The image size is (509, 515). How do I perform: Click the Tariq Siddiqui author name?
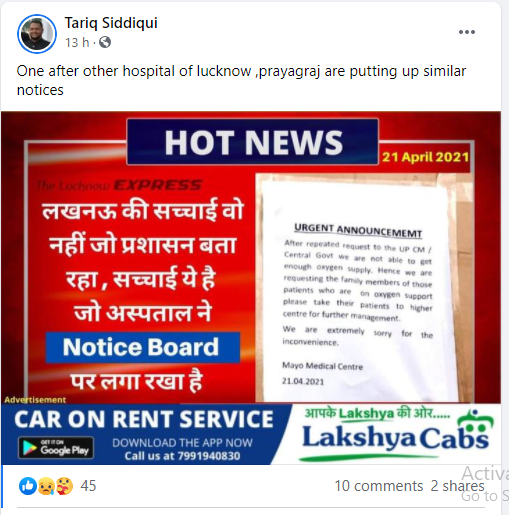(x=111, y=23)
